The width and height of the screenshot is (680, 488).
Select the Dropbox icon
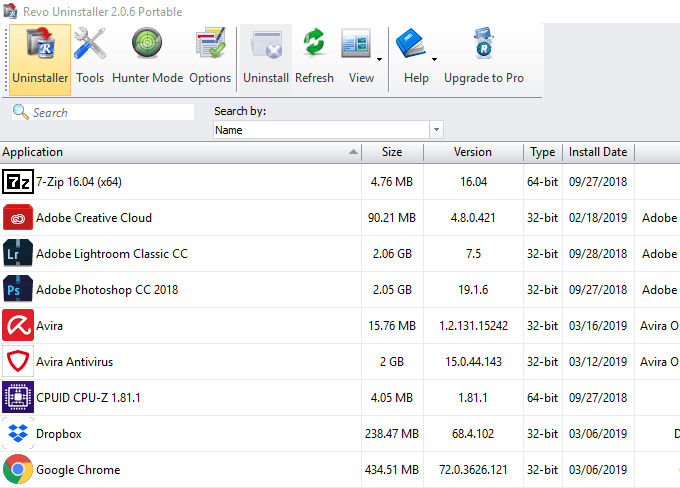pyautogui.click(x=18, y=433)
